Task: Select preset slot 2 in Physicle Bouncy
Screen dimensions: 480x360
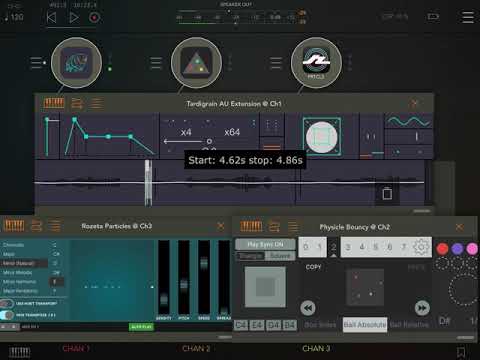Action: pos(333,247)
